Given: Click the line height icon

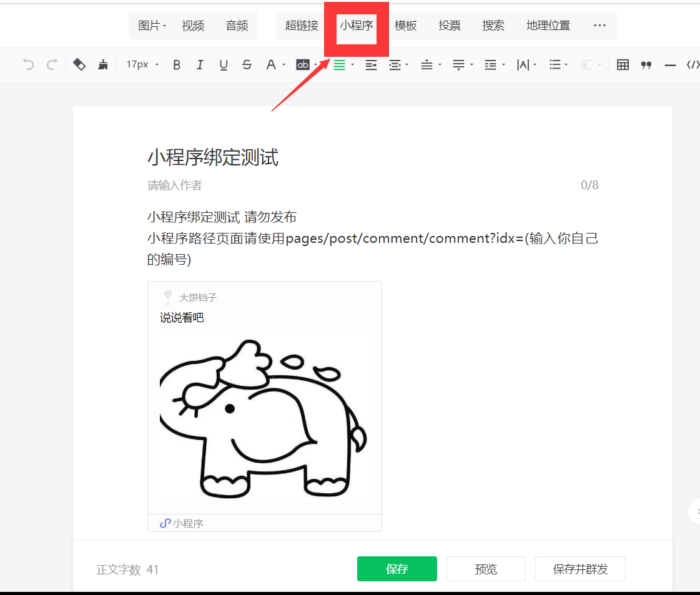Looking at the screenshot, I should (x=490, y=65).
